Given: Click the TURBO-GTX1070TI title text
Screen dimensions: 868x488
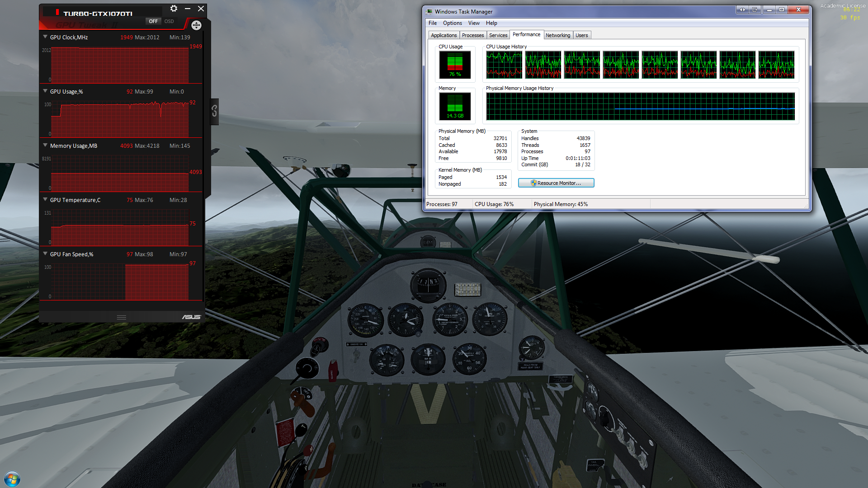Looking at the screenshot, I should [x=98, y=14].
